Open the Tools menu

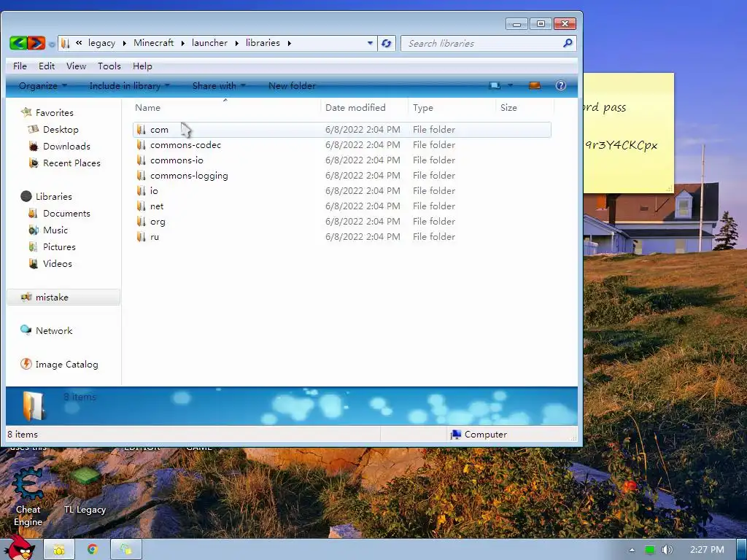click(109, 66)
